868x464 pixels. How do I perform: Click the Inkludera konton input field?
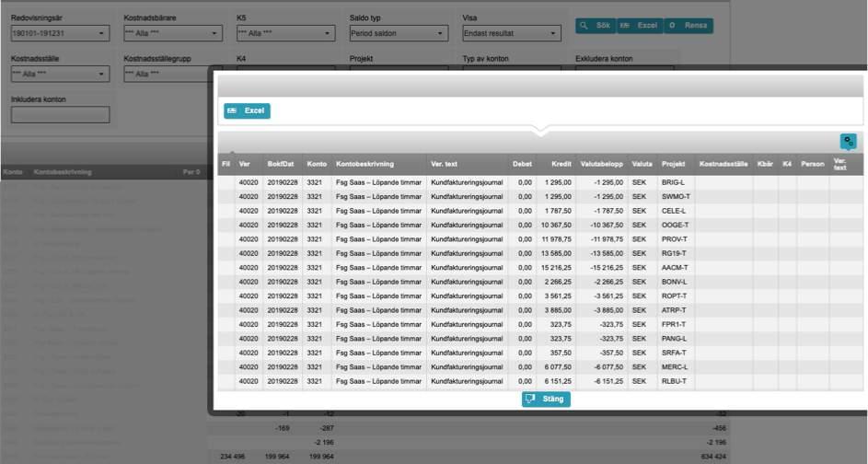[x=60, y=114]
